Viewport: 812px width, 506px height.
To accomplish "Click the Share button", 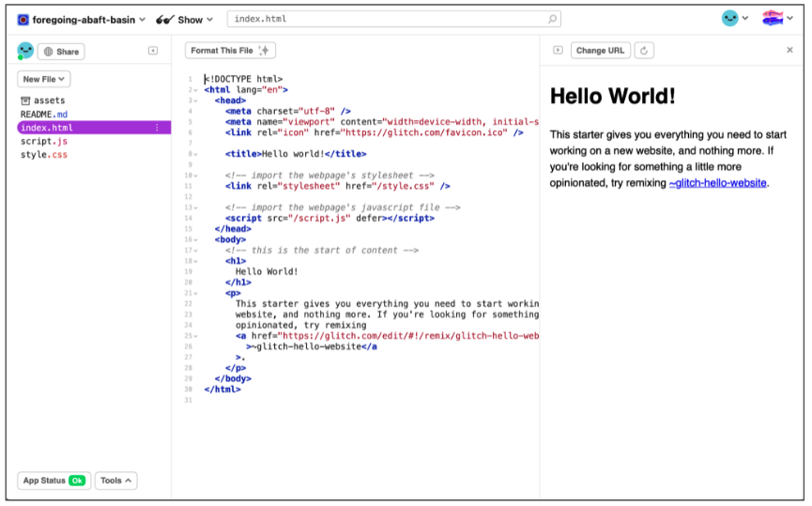I will tap(61, 52).
